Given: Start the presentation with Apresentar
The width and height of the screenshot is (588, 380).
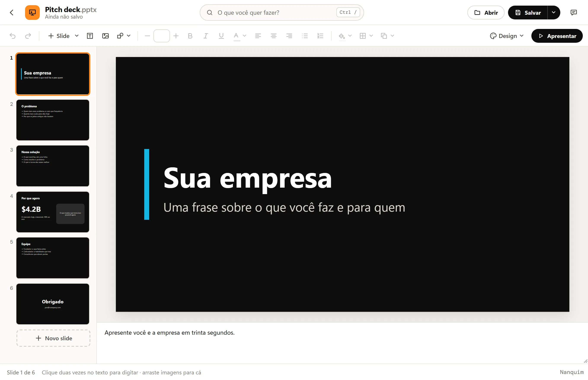Looking at the screenshot, I should coord(557,36).
